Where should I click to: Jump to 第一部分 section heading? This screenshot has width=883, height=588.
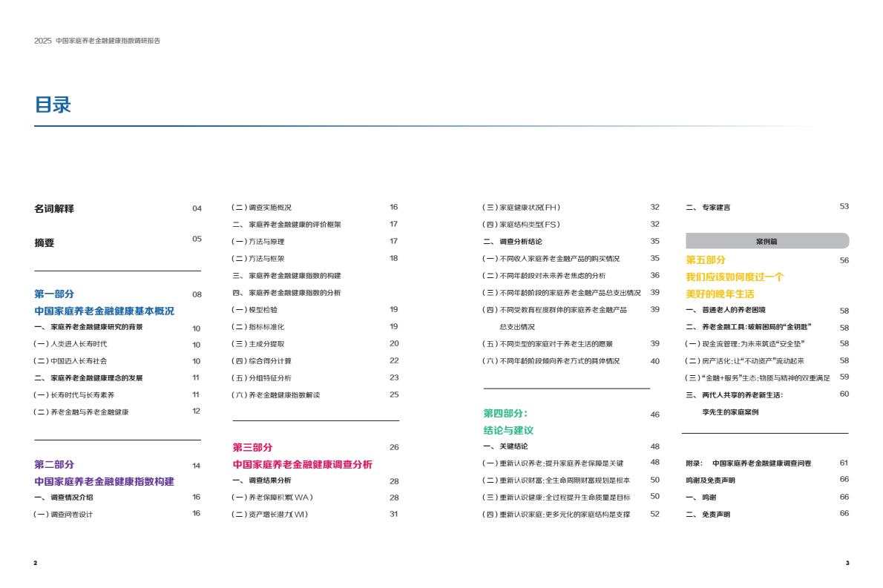(54, 294)
